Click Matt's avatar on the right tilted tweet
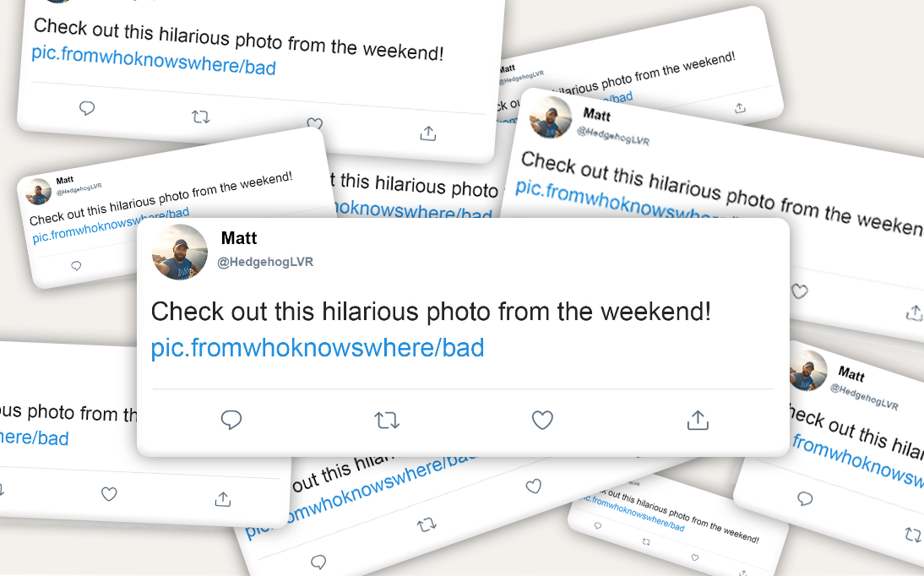Screen dimensions: 924x576 550,117
